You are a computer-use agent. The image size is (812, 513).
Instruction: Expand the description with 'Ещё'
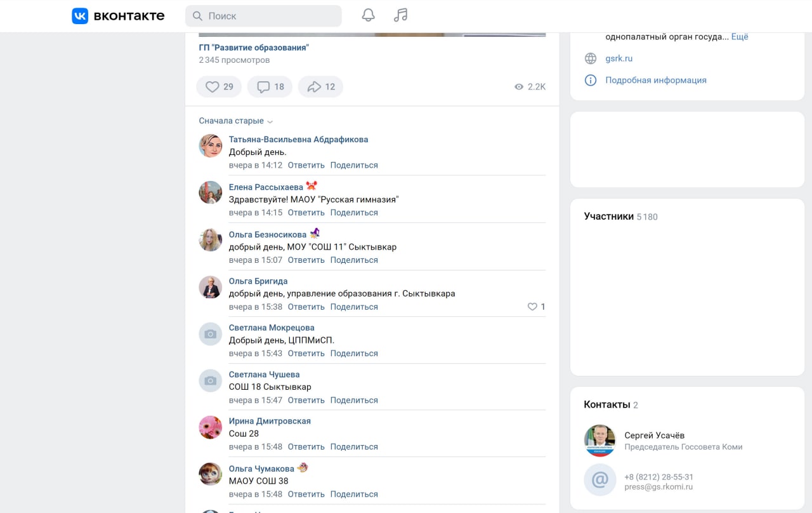pos(740,37)
